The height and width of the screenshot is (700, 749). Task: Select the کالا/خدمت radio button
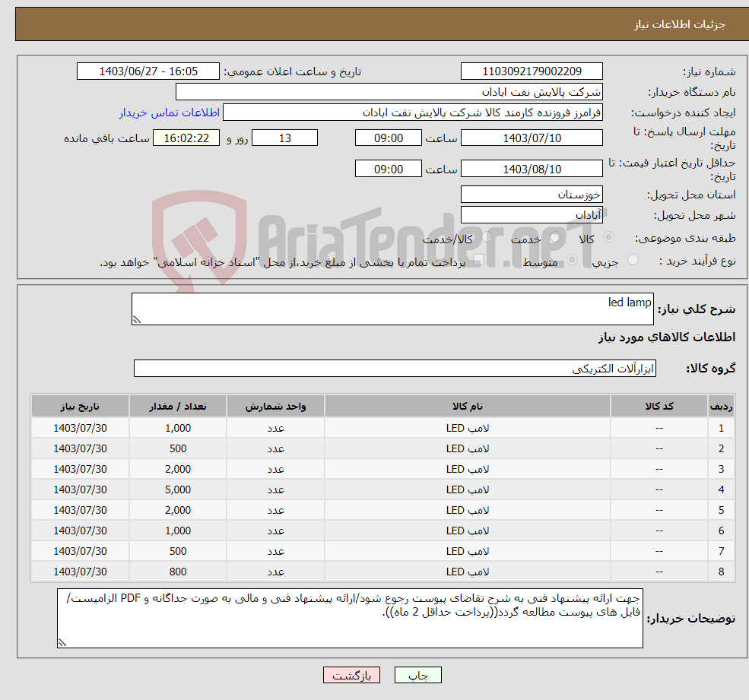pyautogui.click(x=487, y=237)
